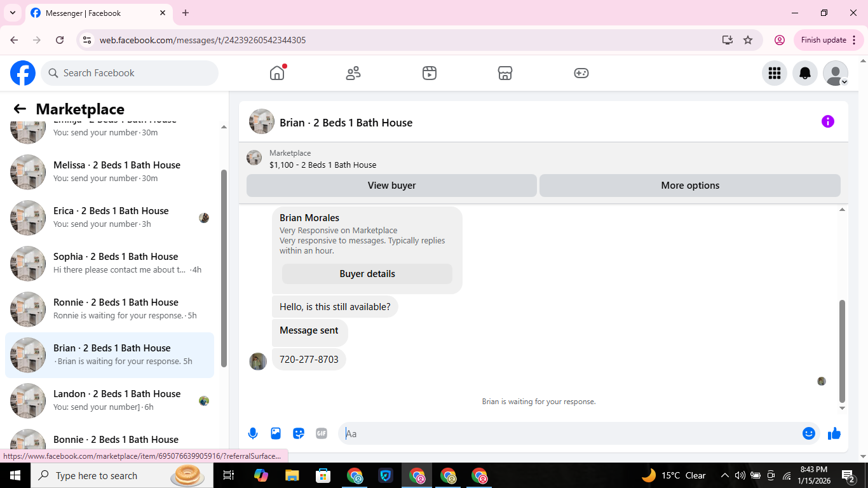Click the taskbar search box
The image size is (868, 488).
point(122,475)
